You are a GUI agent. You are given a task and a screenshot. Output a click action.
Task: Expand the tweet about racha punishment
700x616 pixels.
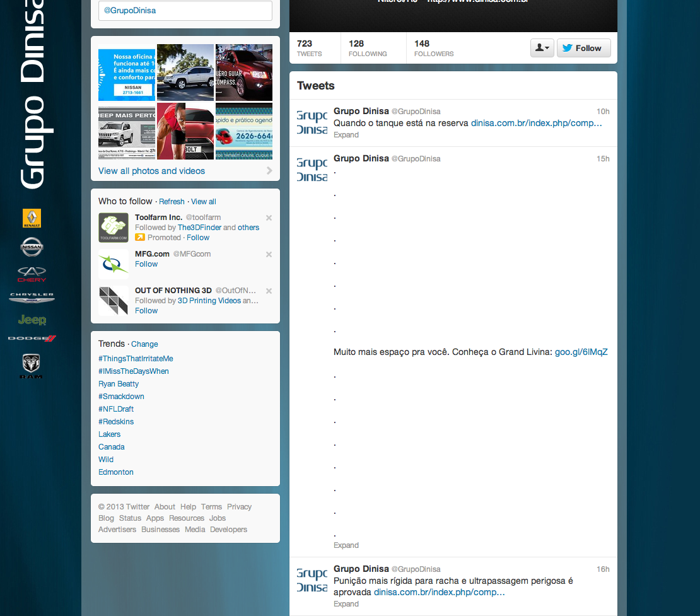pos(346,604)
